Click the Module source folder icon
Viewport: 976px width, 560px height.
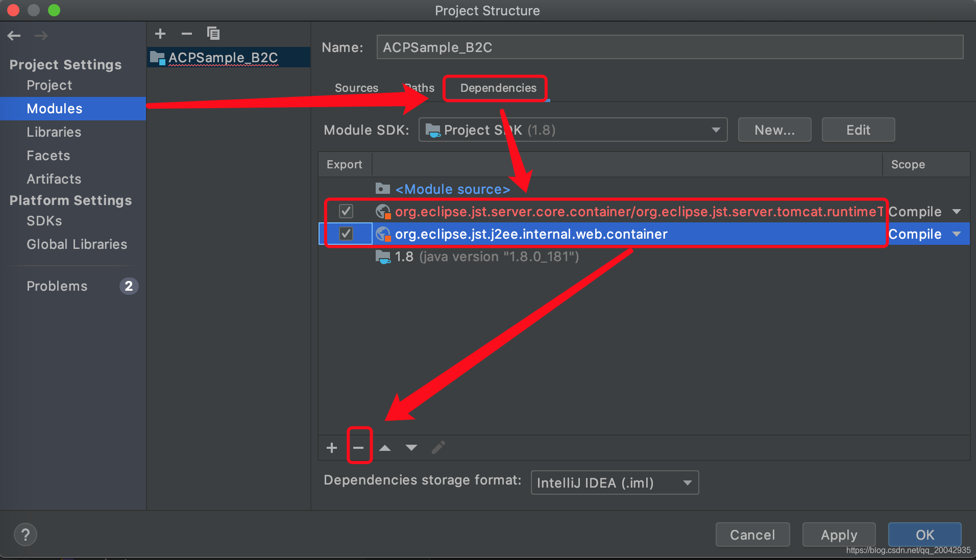coord(383,189)
